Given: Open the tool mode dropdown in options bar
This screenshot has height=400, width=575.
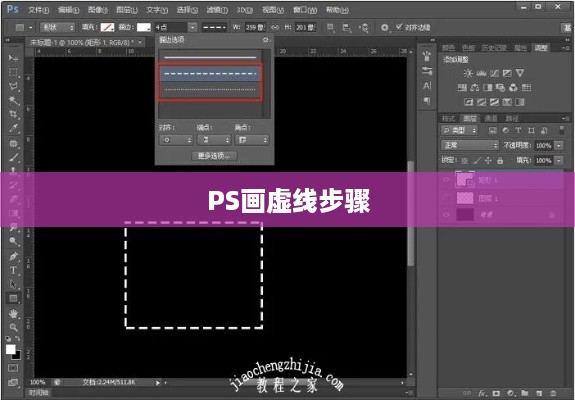Looking at the screenshot, I should click(57, 27).
